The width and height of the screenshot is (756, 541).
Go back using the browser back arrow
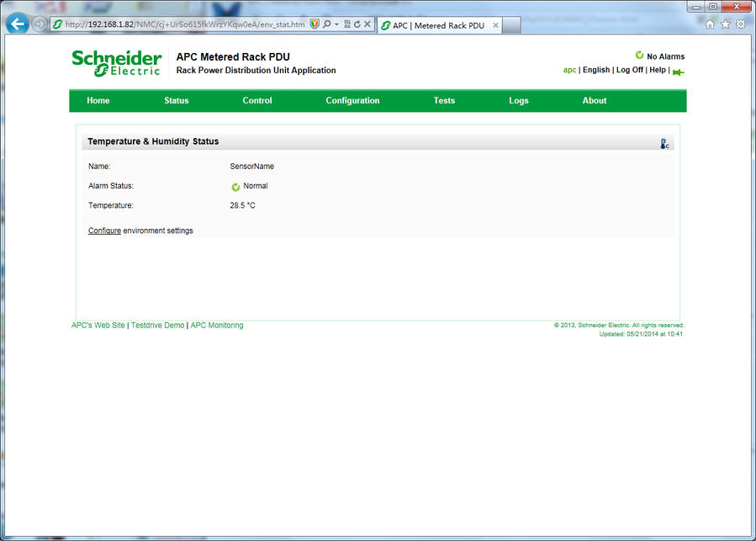pyautogui.click(x=18, y=24)
